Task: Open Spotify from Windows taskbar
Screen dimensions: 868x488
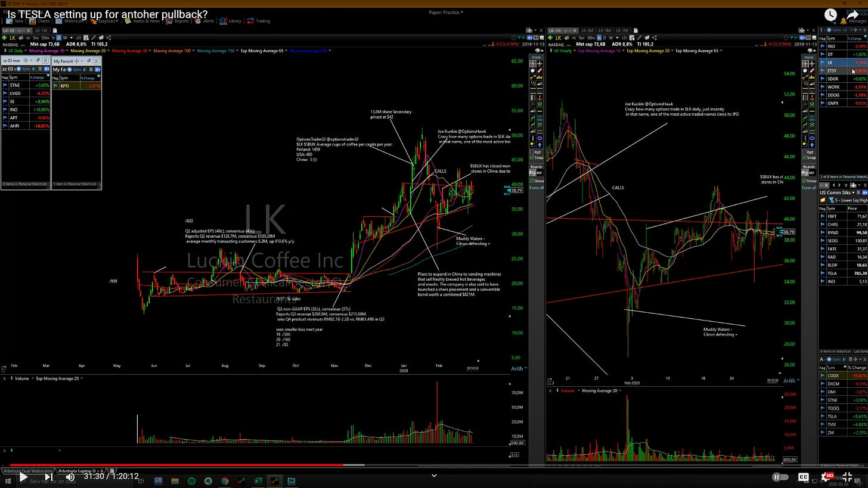Action: (x=191, y=481)
